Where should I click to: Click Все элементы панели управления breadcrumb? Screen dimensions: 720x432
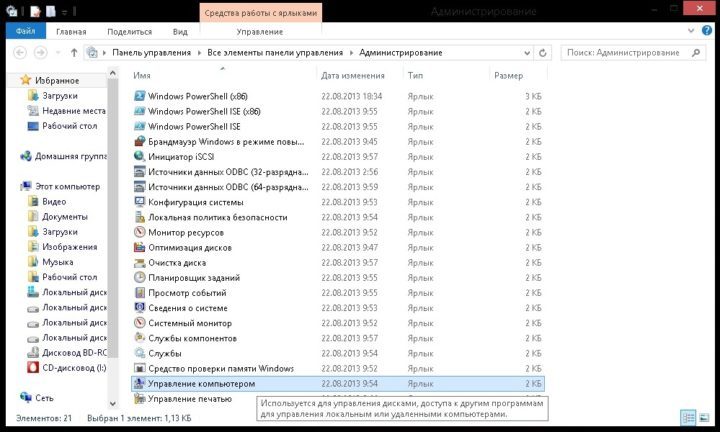click(275, 53)
